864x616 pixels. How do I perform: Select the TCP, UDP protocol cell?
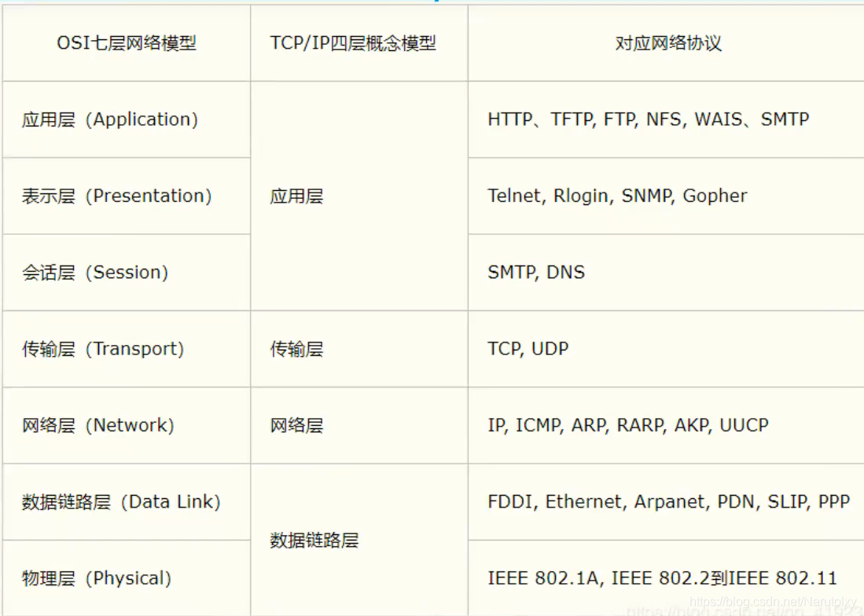[x=666, y=349]
